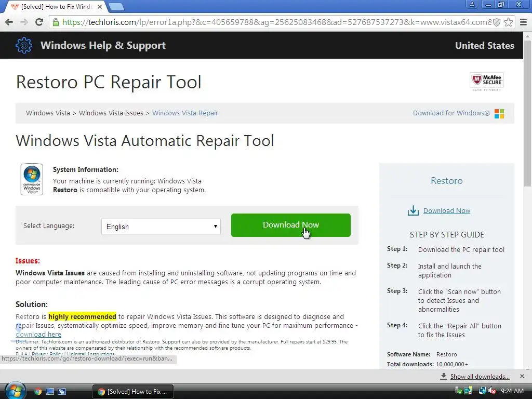Click the United States region label
This screenshot has height=399, width=532.
click(x=485, y=46)
